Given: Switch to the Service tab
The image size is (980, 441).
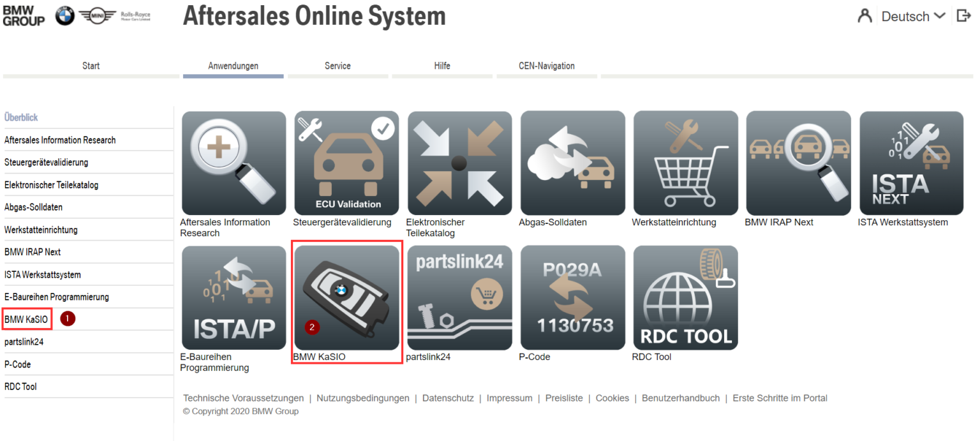Looking at the screenshot, I should pyautogui.click(x=338, y=66).
